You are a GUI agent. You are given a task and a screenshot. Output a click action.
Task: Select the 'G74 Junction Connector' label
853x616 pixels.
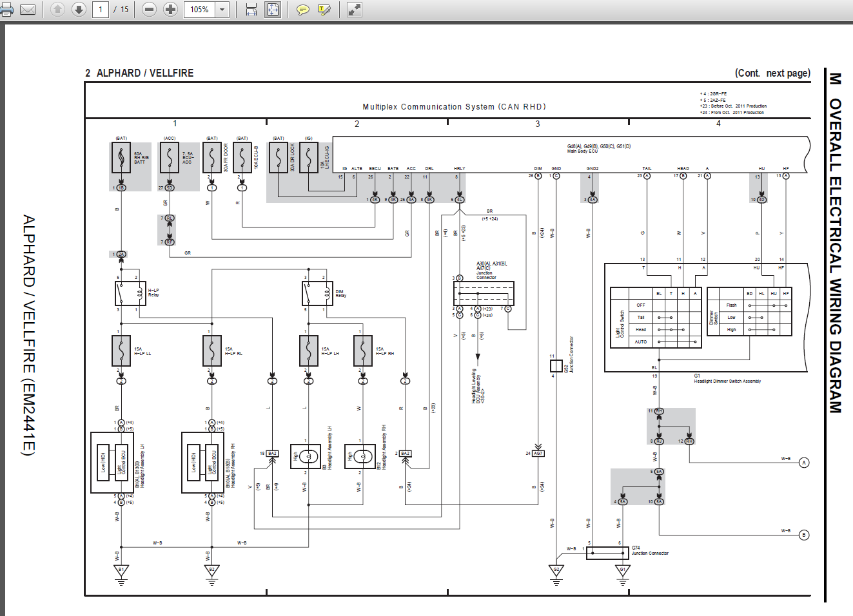650,550
